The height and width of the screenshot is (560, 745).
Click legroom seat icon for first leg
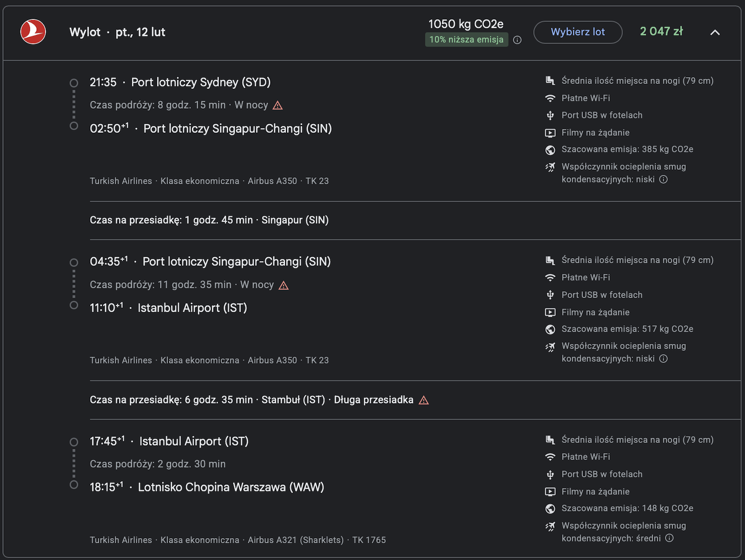(550, 81)
